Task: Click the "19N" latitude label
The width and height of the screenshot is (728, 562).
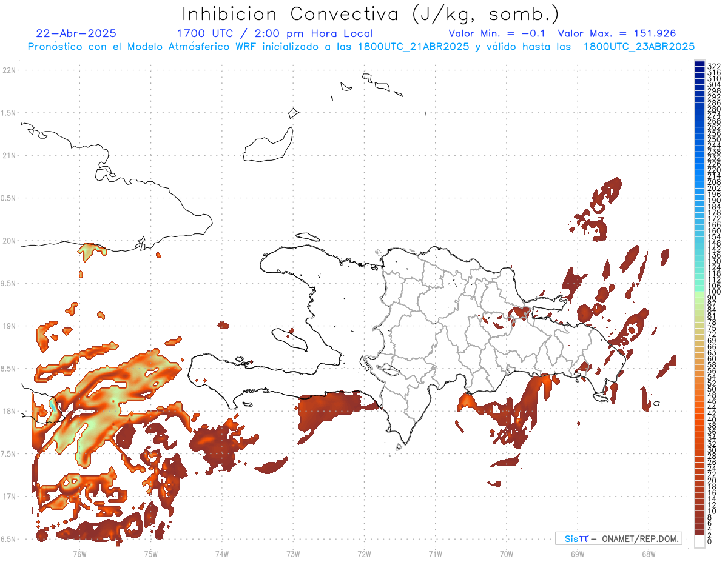Action: pyautogui.click(x=9, y=326)
